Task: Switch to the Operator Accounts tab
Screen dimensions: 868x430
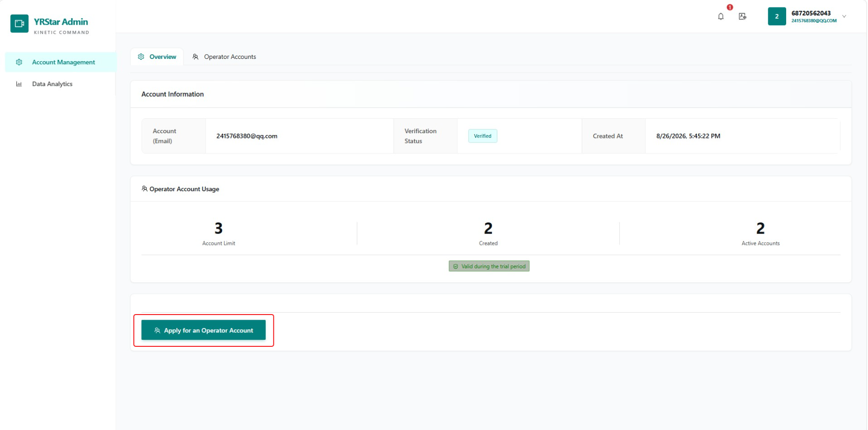Action: (224, 57)
